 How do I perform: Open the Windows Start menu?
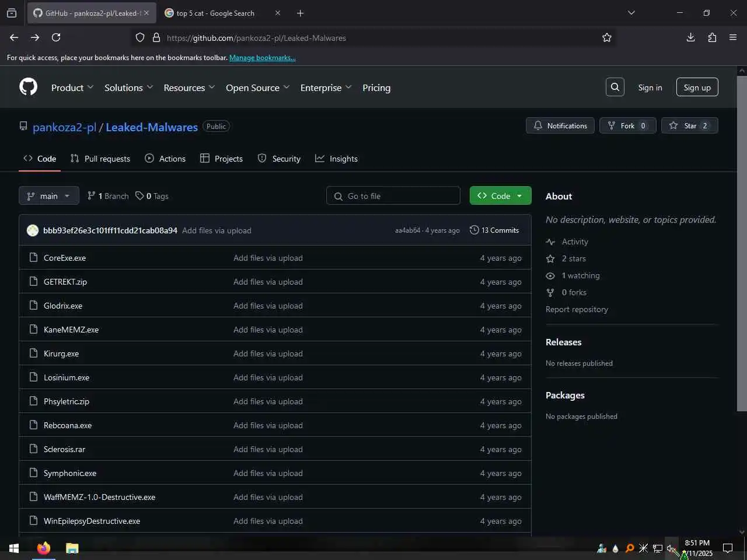tap(14, 548)
